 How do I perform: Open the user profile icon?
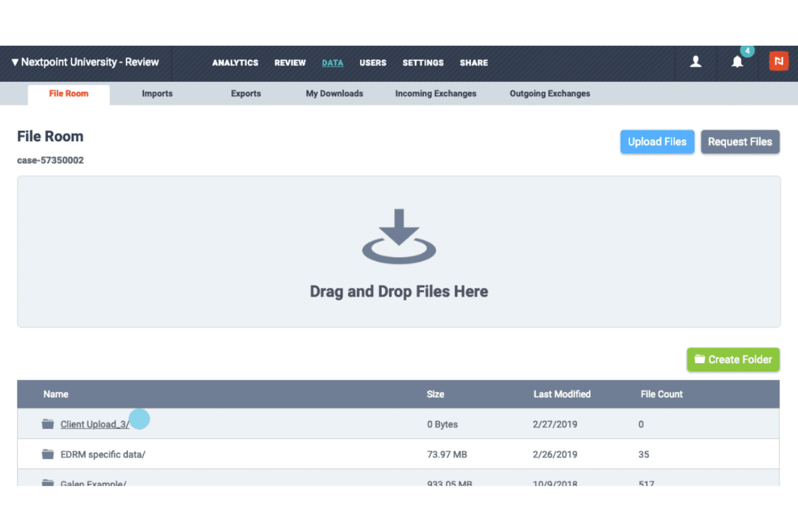tap(696, 62)
